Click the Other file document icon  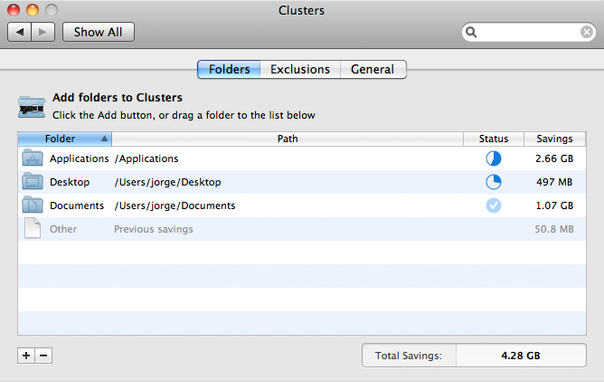[x=32, y=228]
